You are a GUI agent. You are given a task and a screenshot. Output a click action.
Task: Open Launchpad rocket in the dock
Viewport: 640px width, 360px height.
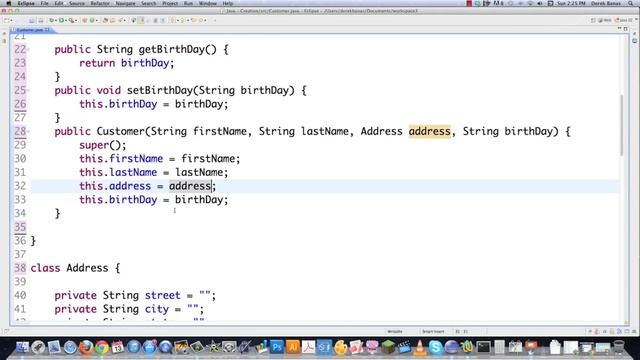pyautogui.click(x=38, y=347)
